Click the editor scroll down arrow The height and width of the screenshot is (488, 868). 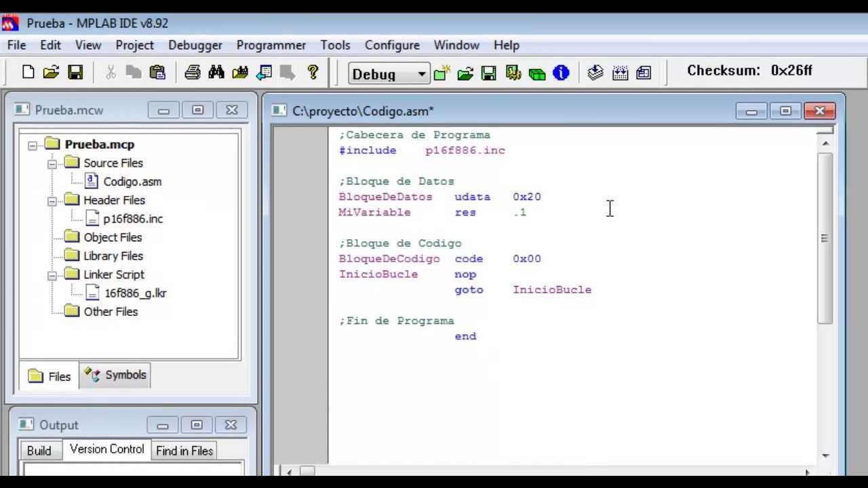[x=825, y=456]
